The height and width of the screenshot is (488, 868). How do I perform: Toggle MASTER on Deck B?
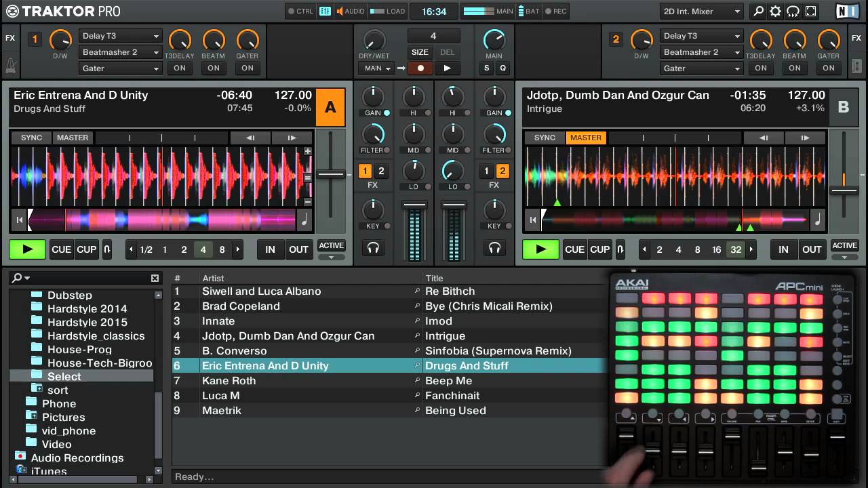pos(586,138)
